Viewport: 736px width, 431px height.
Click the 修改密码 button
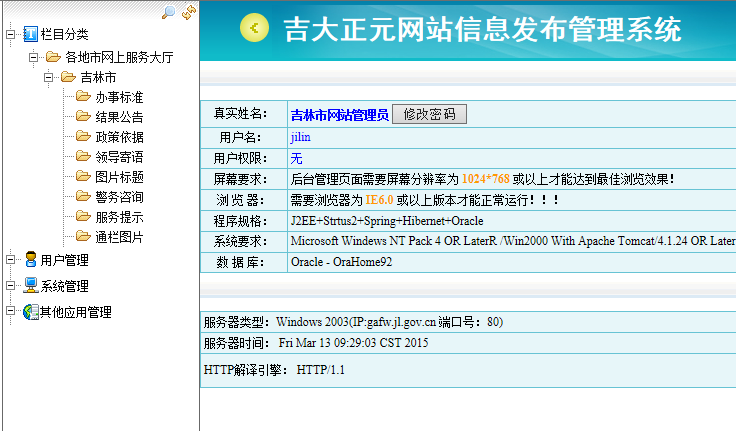pyautogui.click(x=429, y=114)
